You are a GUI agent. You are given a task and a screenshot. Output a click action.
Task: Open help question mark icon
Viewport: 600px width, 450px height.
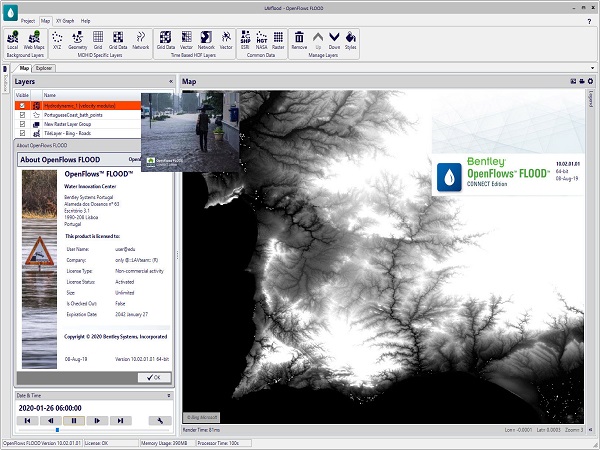click(x=589, y=21)
